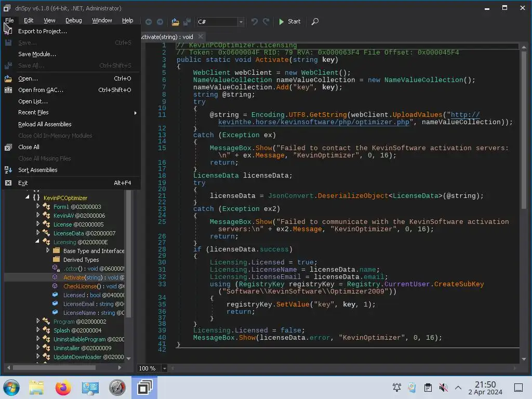The height and width of the screenshot is (399, 532).
Task: Expand the License class node
Action: coord(37,223)
